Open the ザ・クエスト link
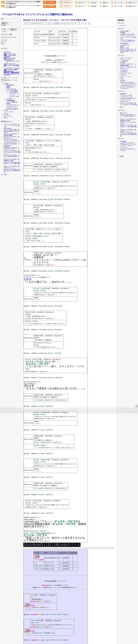138x644 pixels. pos(10,112)
